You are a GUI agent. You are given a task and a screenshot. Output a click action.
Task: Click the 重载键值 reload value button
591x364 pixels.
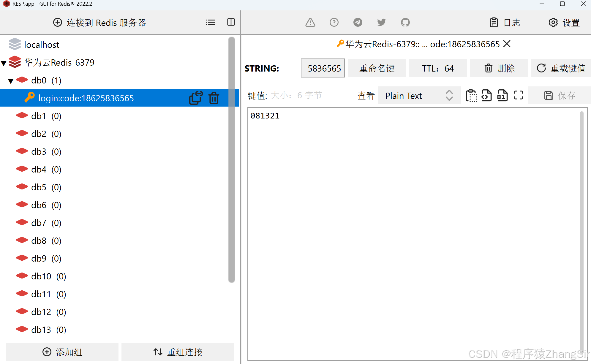point(561,68)
